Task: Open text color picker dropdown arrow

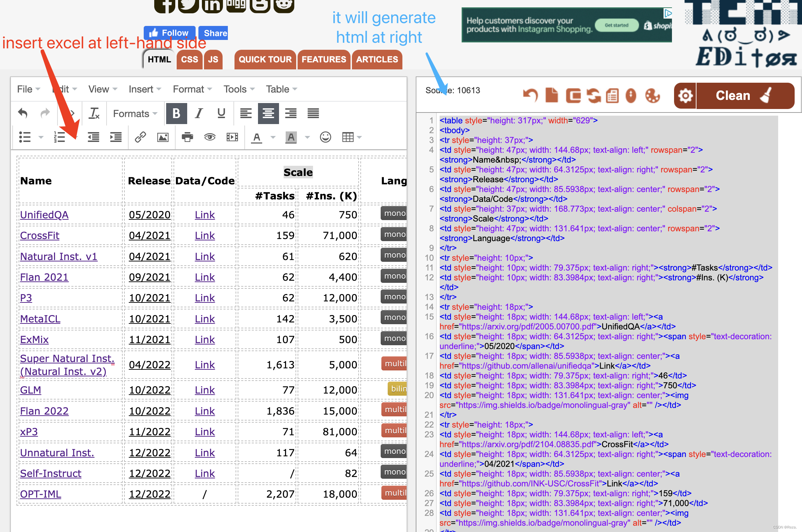Action: tap(273, 137)
